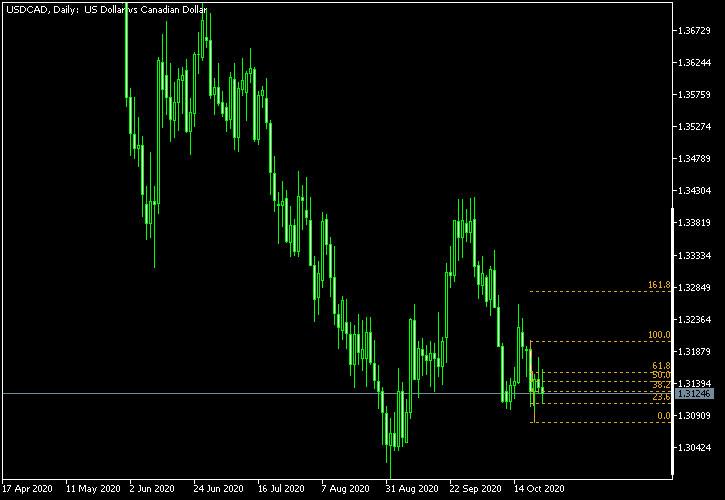The width and height of the screenshot is (725, 500).
Task: Click the 31 Aug 2020 date label
Action: point(412,489)
